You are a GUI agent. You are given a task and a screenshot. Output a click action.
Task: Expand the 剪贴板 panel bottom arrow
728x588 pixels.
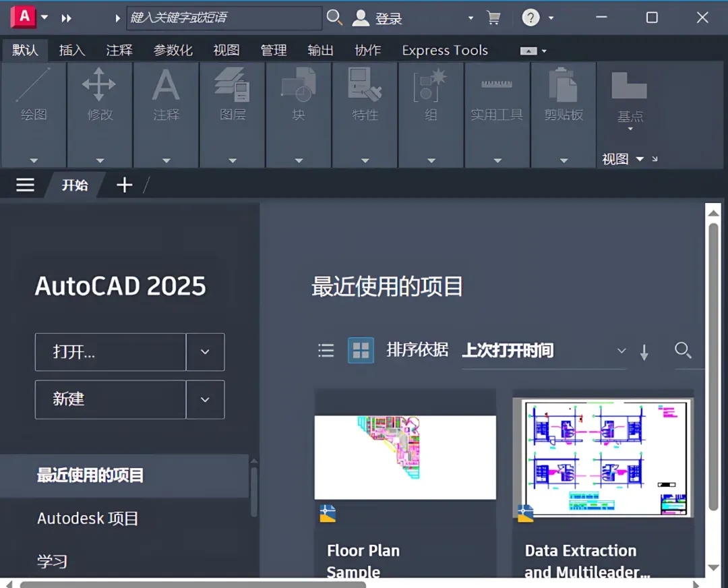564,160
